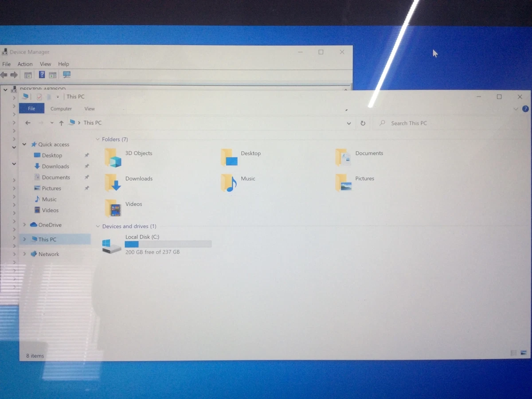Click the Local Disk (C:) usage bar
The width and height of the screenshot is (532, 399).
[168, 244]
